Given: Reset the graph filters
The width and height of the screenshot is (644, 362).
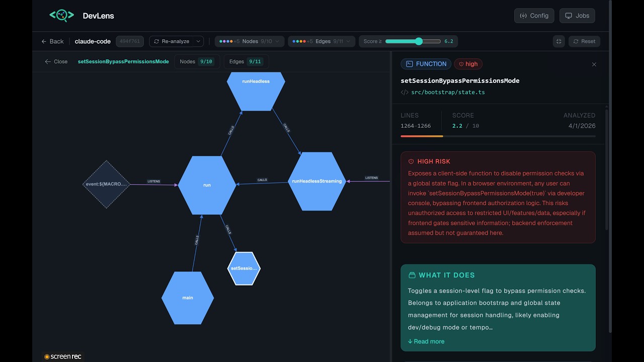Looking at the screenshot, I should [x=584, y=41].
